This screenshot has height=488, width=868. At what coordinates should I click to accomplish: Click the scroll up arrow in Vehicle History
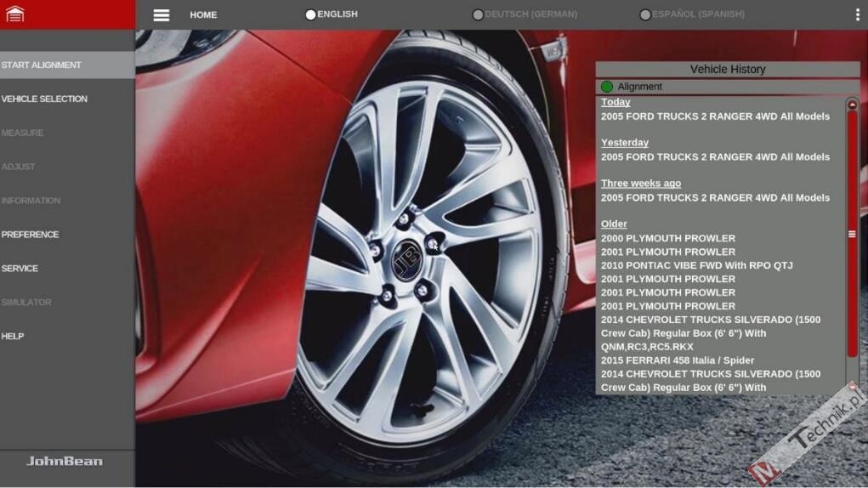[x=852, y=105]
